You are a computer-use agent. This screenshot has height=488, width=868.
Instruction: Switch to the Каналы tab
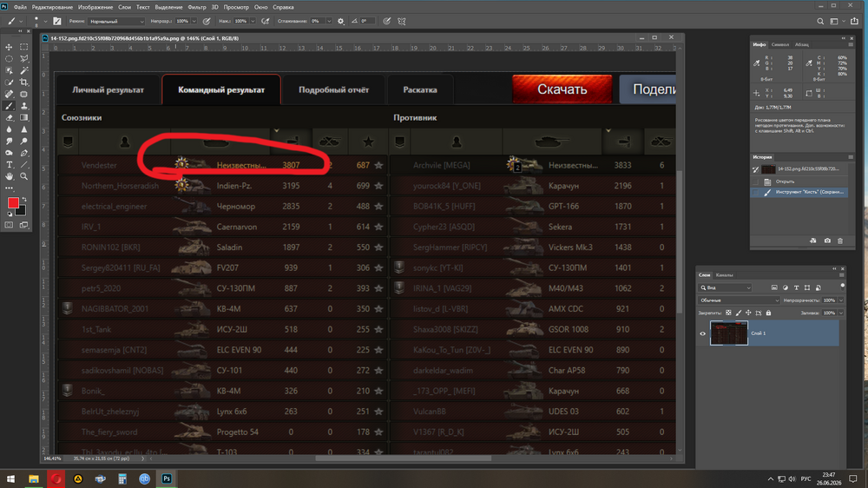pos(724,274)
